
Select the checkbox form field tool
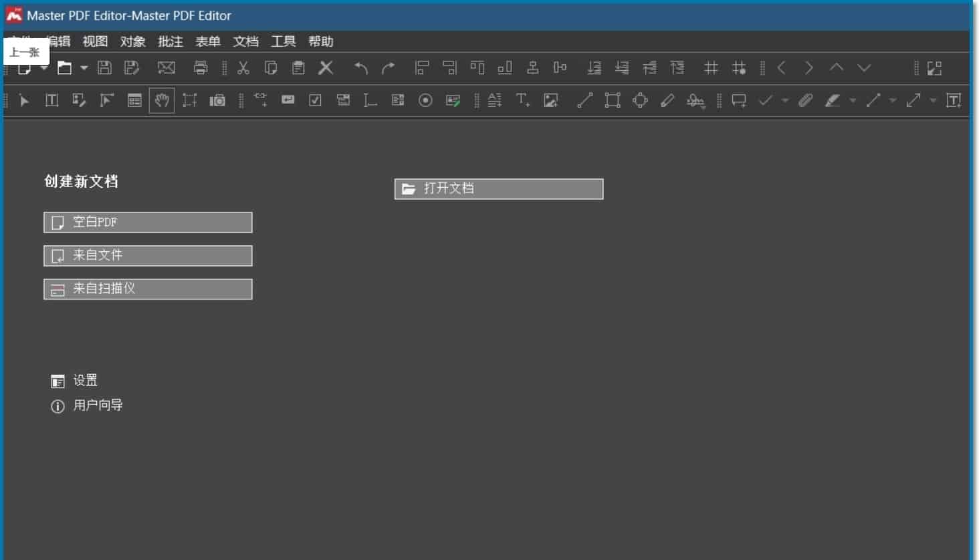[315, 100]
